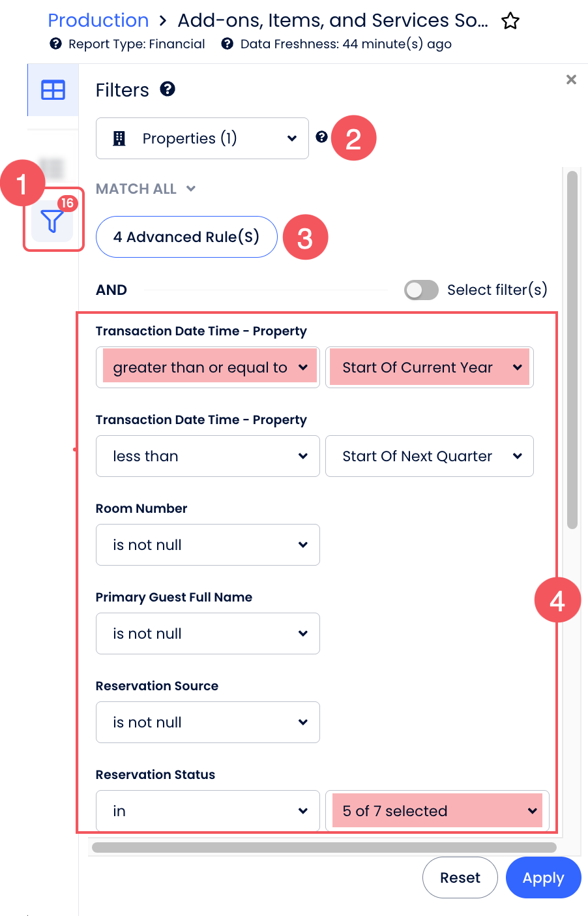588x916 pixels.
Task: Click the 4 Advanced Rule(s) button
Action: pos(186,237)
